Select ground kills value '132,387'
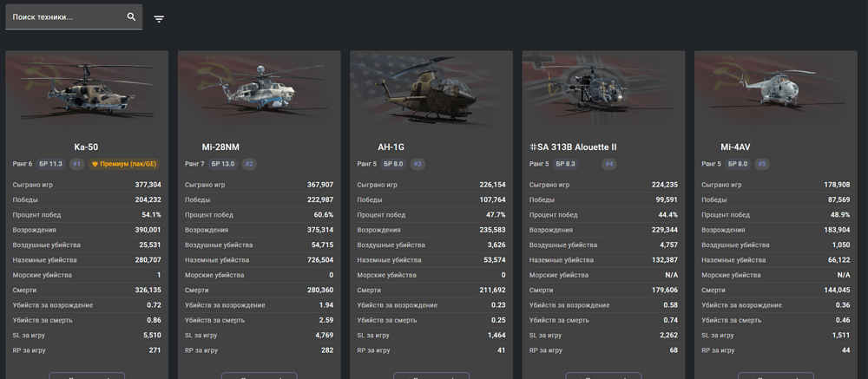The image size is (868, 379). [665, 260]
